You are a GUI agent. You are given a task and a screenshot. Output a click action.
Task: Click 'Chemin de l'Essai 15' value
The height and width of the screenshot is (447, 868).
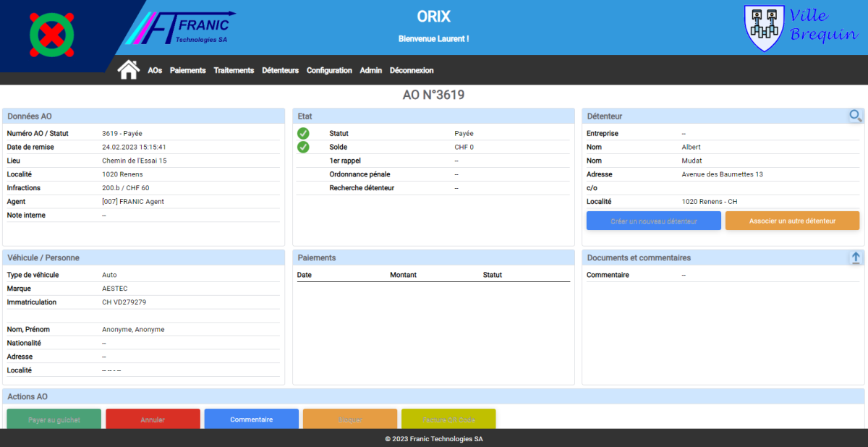(135, 161)
